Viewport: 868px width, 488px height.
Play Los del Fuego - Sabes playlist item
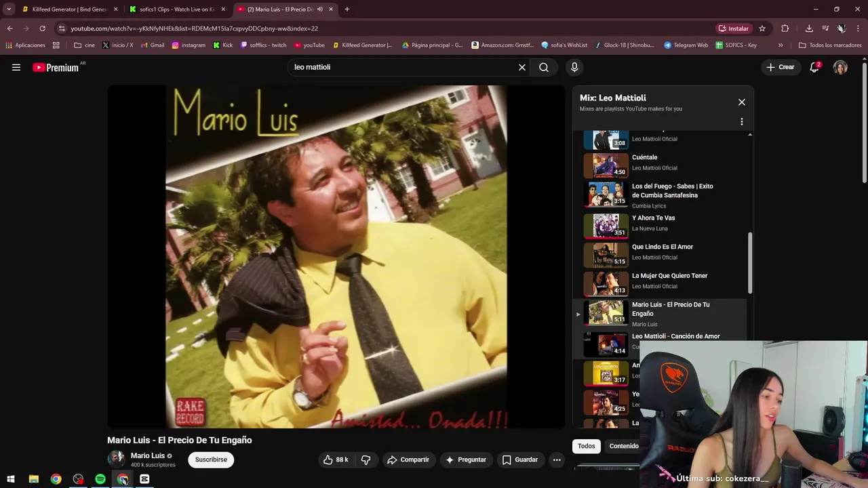click(660, 195)
